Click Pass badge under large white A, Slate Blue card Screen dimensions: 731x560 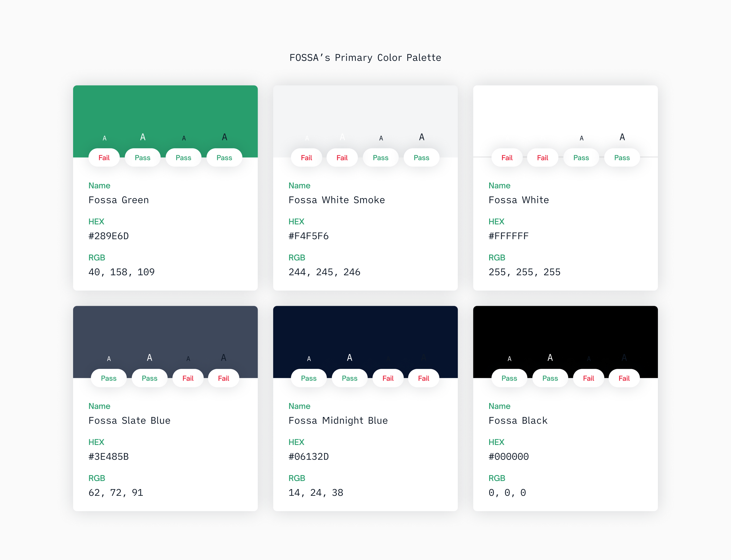point(150,378)
